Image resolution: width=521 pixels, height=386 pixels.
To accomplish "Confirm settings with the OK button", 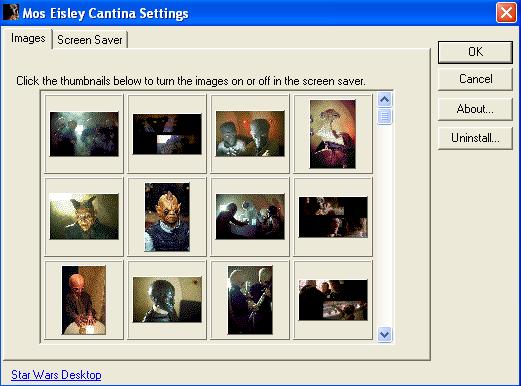I will tap(475, 52).
